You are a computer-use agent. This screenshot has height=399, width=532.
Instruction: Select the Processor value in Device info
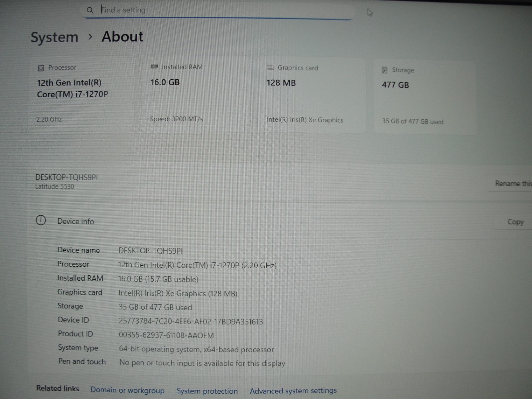pos(198,265)
